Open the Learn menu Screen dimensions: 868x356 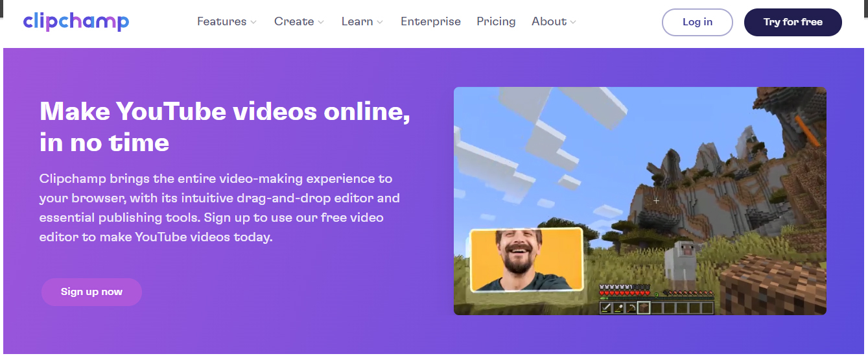tap(357, 21)
